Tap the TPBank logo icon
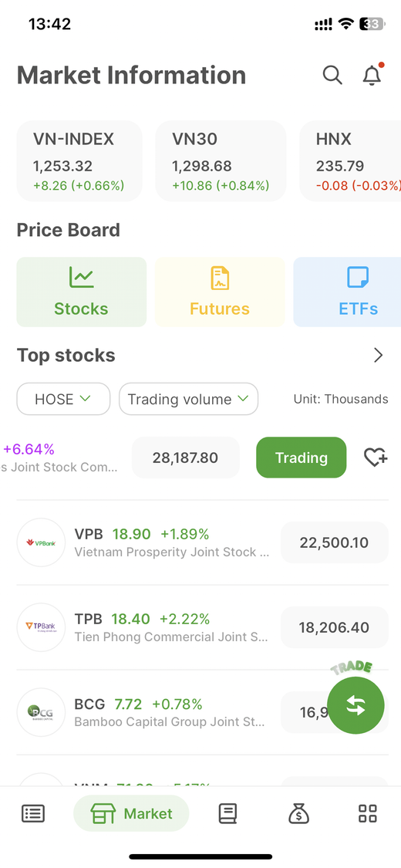This screenshot has width=401, height=868. 42,627
